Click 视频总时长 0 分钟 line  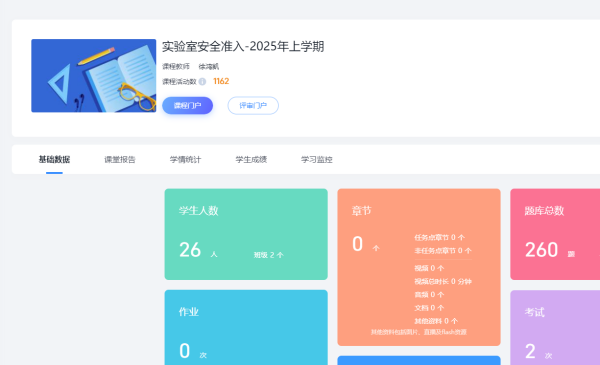tap(443, 282)
